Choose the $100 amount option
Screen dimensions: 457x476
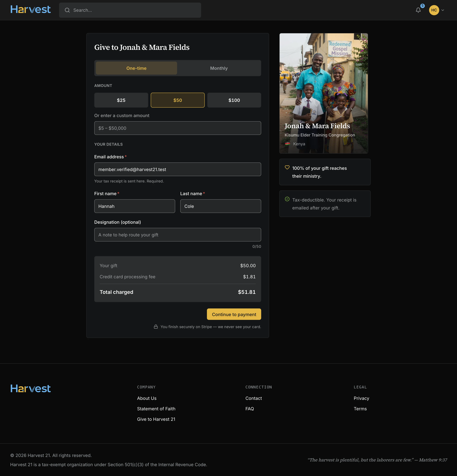234,100
